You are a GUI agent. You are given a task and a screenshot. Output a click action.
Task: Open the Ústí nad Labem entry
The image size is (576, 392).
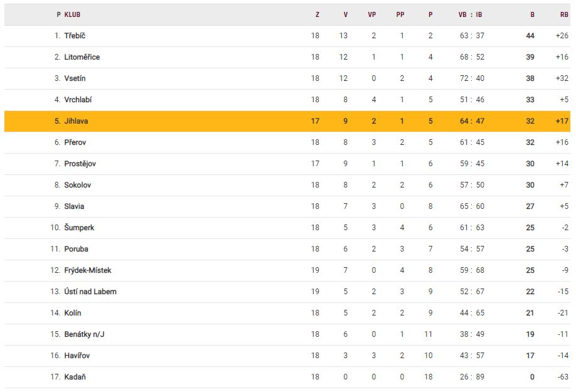tap(90, 292)
